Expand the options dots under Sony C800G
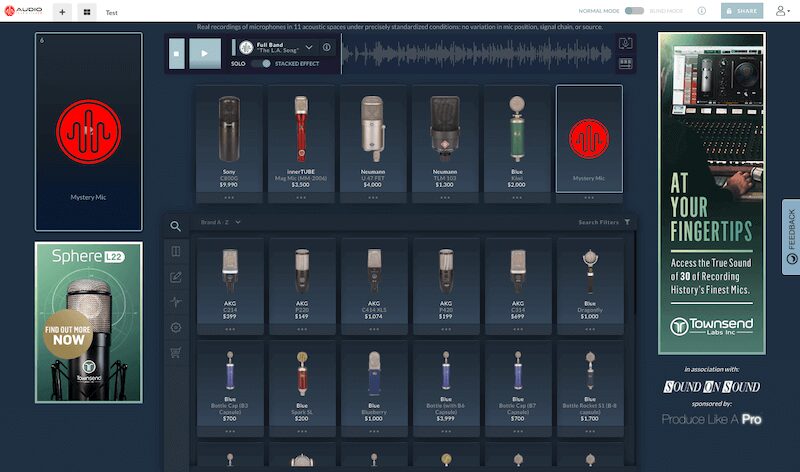This screenshot has width=800, height=472. (x=229, y=197)
